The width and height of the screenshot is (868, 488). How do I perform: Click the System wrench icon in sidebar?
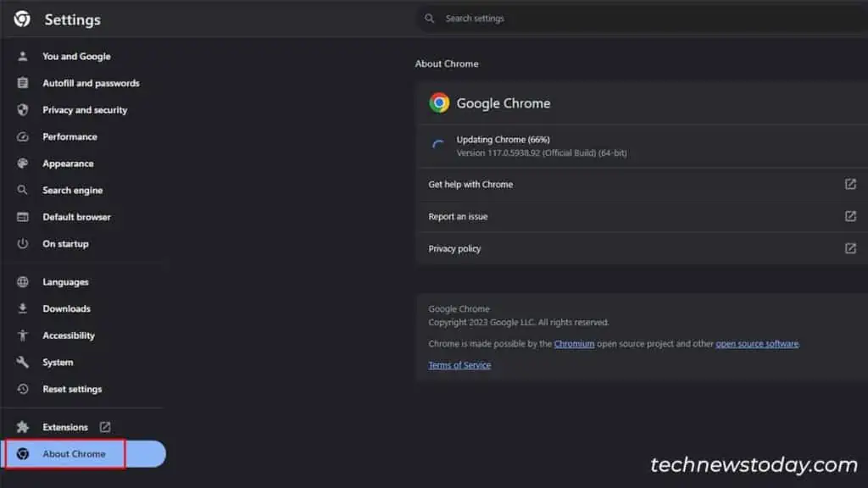pos(21,362)
